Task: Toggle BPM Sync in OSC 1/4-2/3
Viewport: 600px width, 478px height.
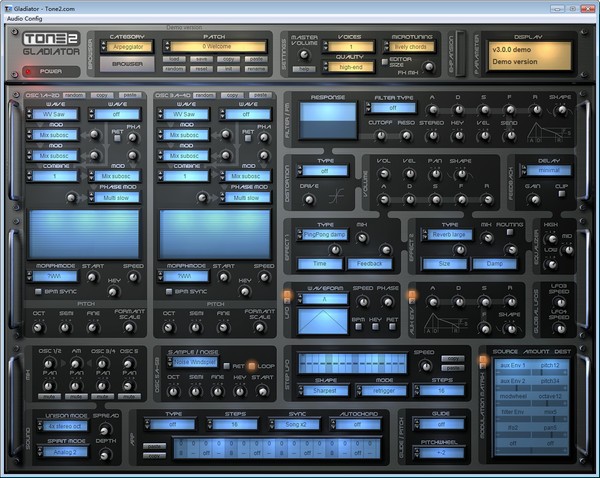Action: 34,291
